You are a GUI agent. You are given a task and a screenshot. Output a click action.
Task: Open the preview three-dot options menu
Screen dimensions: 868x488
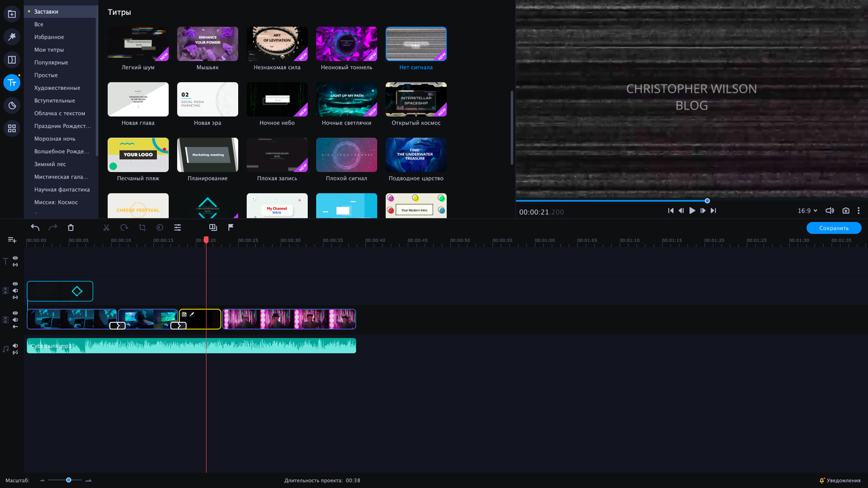coord(859,211)
